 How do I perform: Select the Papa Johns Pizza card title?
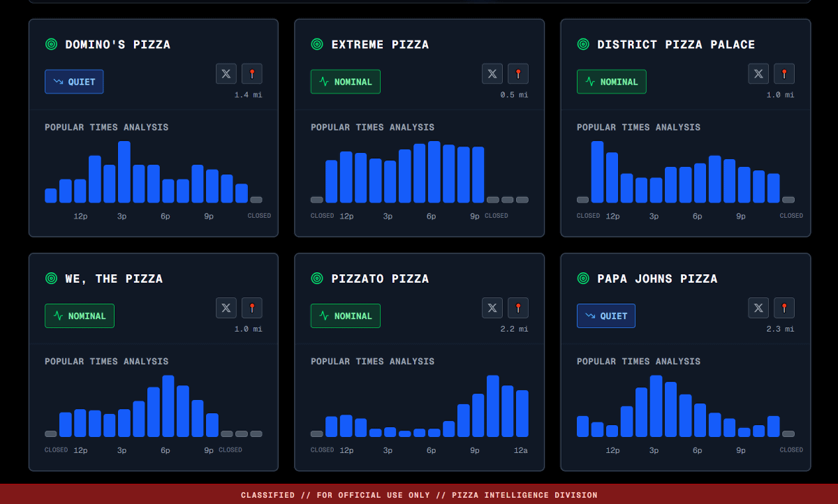[658, 279]
